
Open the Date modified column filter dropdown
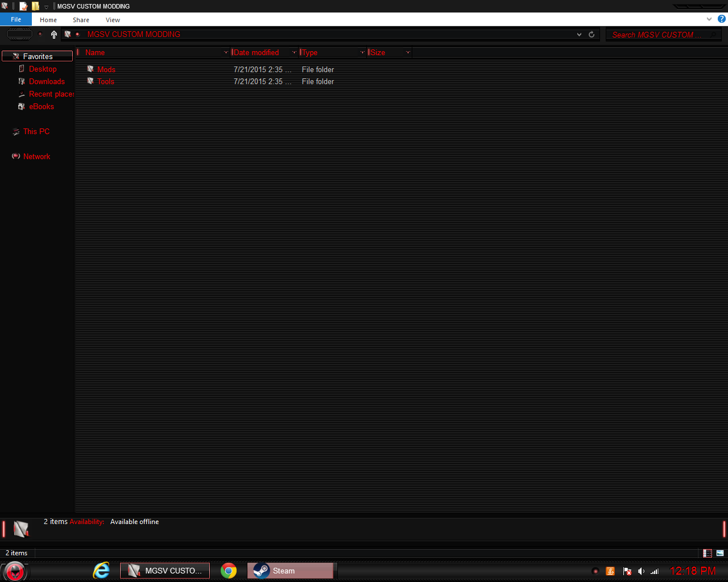pos(294,52)
